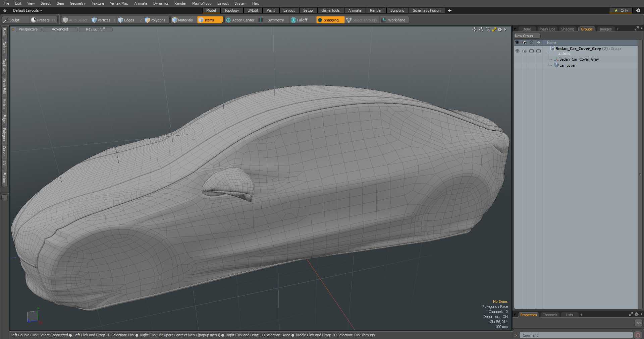Viewport: 644px width, 339px height.
Task: Tick the third-column checkbox of Sedan_Car_Cover_Grey group
Action: [x=531, y=51]
